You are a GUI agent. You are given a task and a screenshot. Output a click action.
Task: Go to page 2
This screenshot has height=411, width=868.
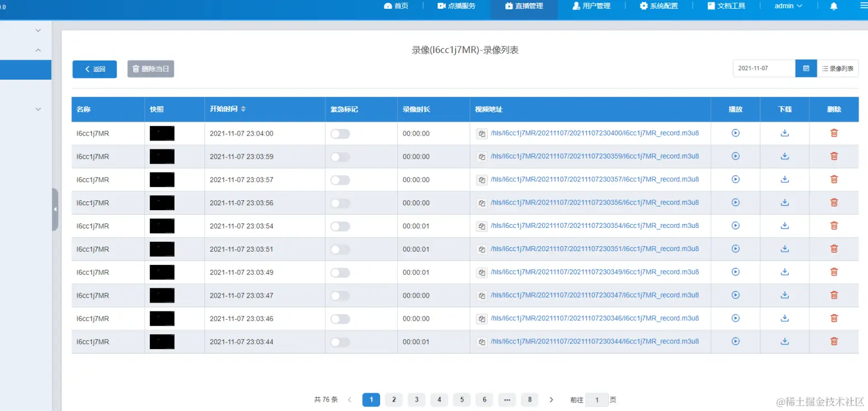click(x=394, y=399)
